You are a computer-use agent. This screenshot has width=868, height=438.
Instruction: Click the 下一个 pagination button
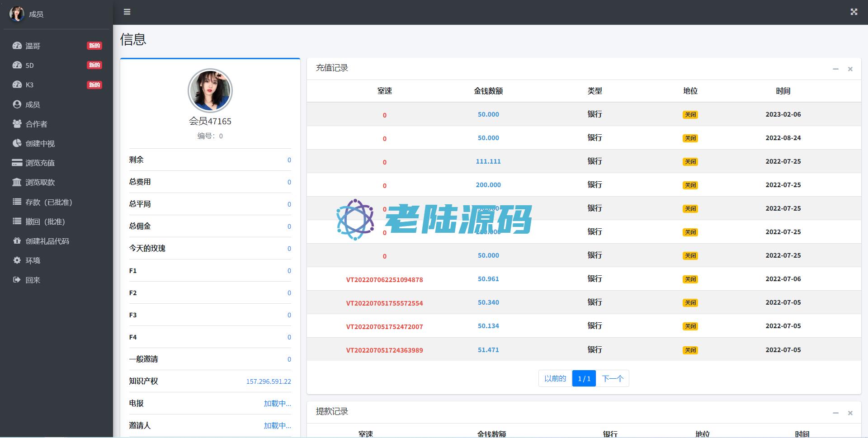tap(613, 378)
